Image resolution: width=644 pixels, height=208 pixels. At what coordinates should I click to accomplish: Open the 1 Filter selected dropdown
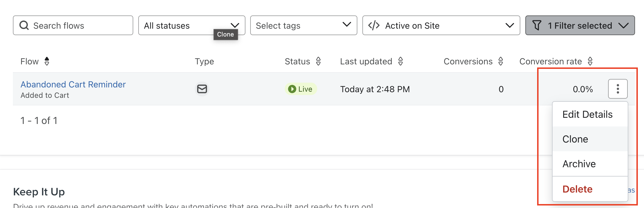580,25
